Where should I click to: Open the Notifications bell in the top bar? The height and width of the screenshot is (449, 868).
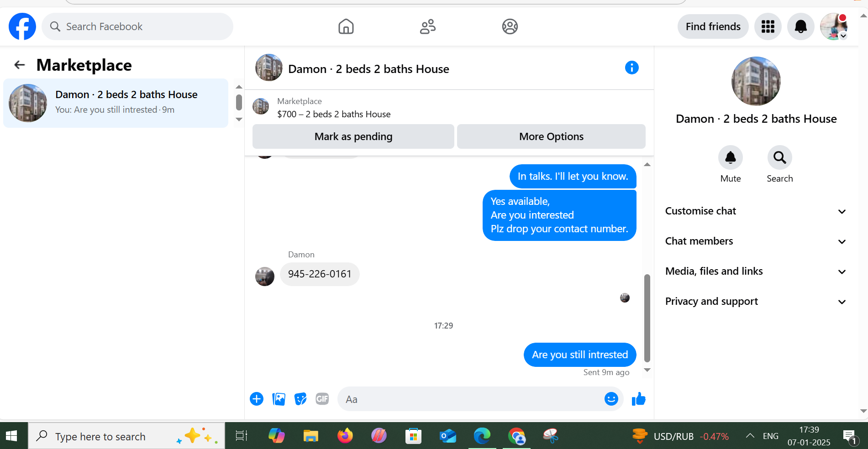800,26
